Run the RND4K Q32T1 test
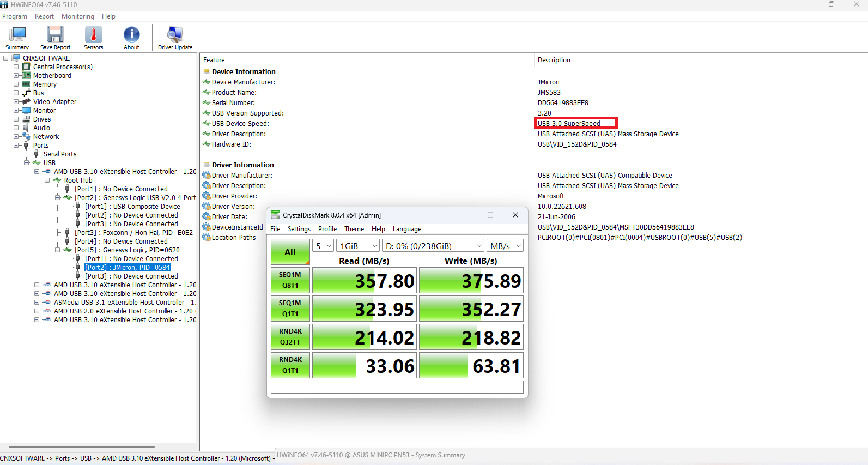The width and height of the screenshot is (868, 465). point(290,337)
